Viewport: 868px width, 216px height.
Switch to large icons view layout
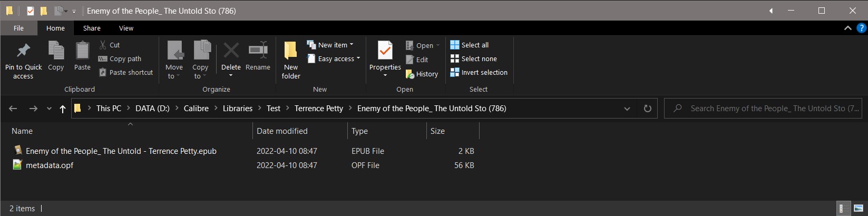point(857,208)
